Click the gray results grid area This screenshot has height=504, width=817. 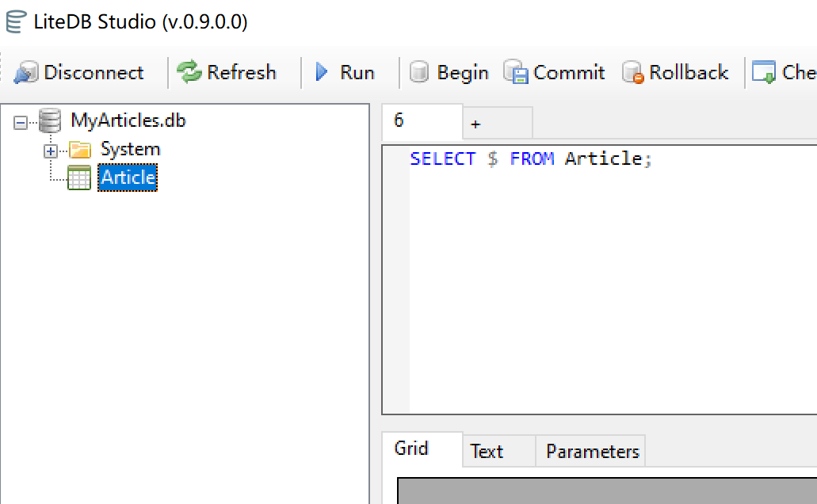tap(607, 491)
